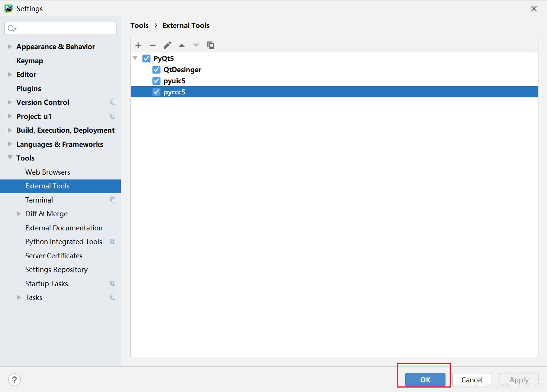Uncheck the pyrcc5 tool checkbox

[x=156, y=92]
